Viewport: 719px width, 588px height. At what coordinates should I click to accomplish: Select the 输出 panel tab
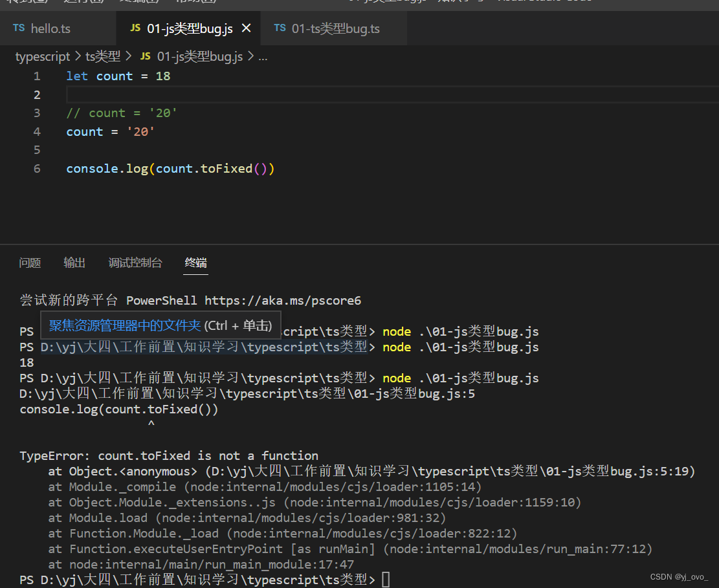click(74, 263)
